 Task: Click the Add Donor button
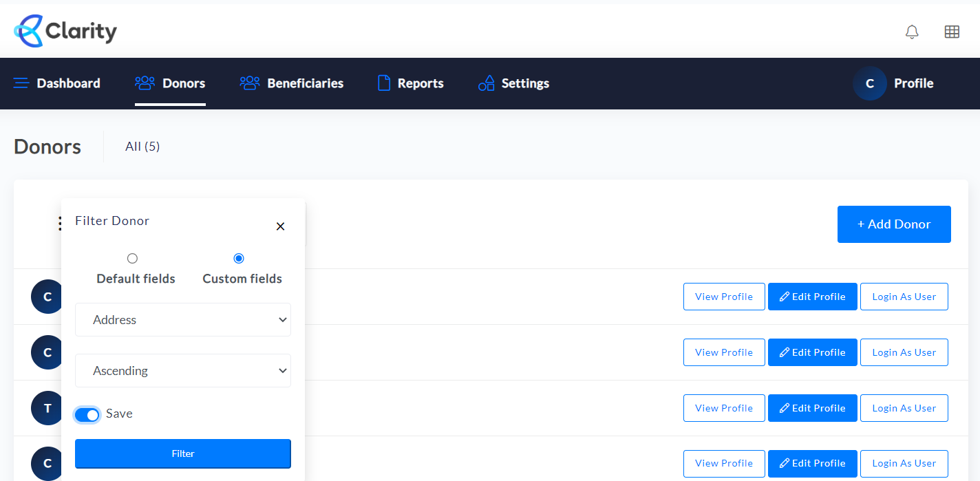[893, 224]
